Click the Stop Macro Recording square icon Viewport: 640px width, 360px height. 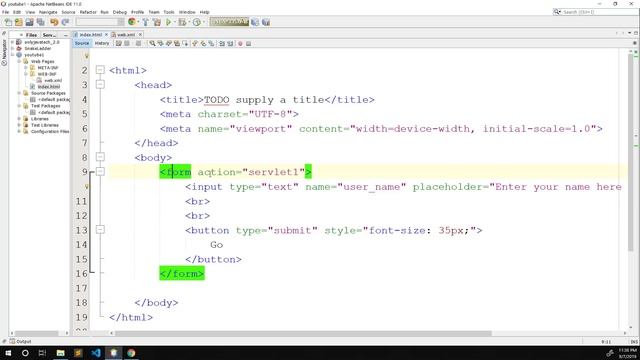click(249, 43)
